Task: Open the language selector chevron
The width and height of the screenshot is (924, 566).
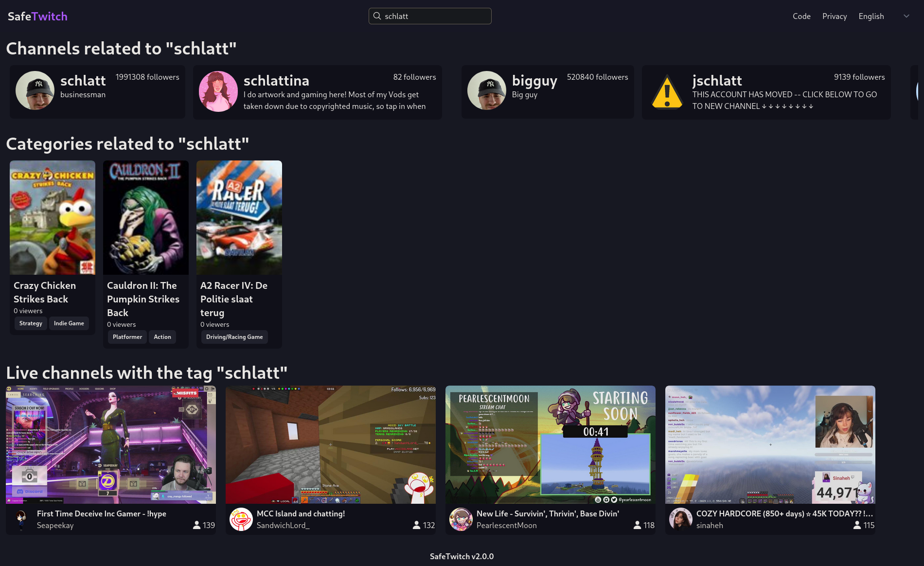Action: [906, 16]
